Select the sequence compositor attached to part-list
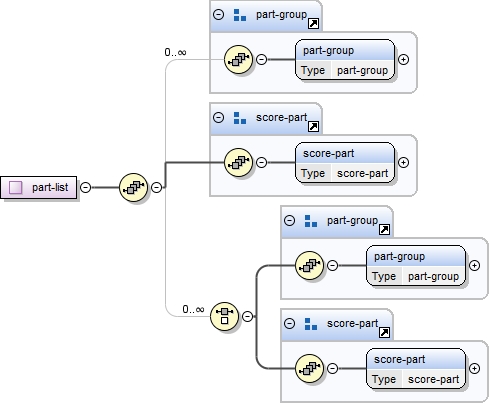This screenshot has height=404, width=490. pos(133,187)
